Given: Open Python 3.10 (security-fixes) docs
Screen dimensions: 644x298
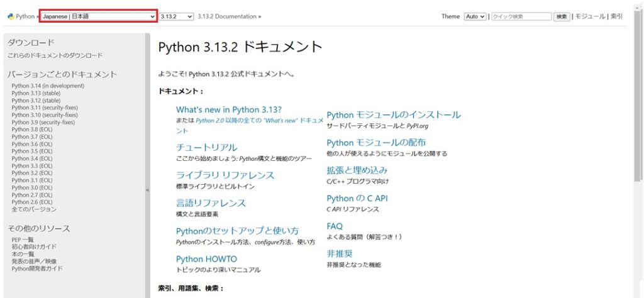Looking at the screenshot, I should [45, 115].
